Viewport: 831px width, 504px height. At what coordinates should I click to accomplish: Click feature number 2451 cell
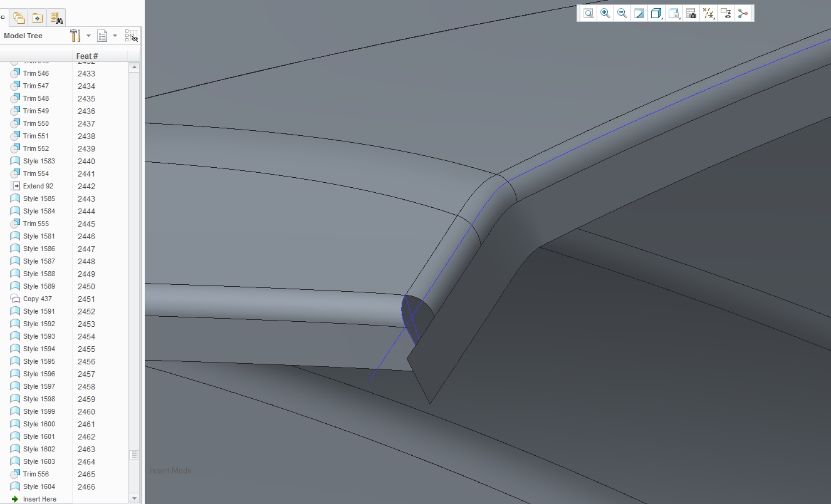point(86,299)
